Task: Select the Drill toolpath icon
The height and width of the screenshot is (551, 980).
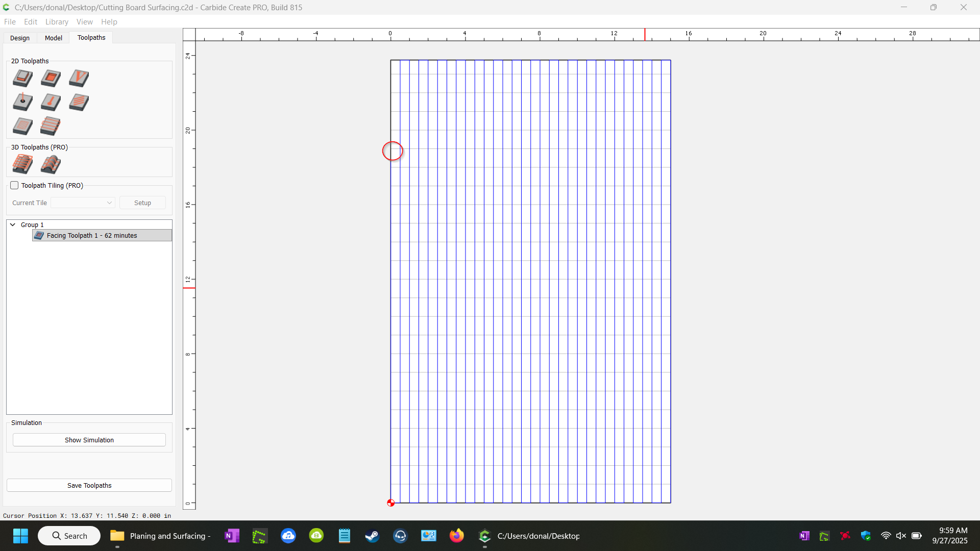Action: pos(22,102)
